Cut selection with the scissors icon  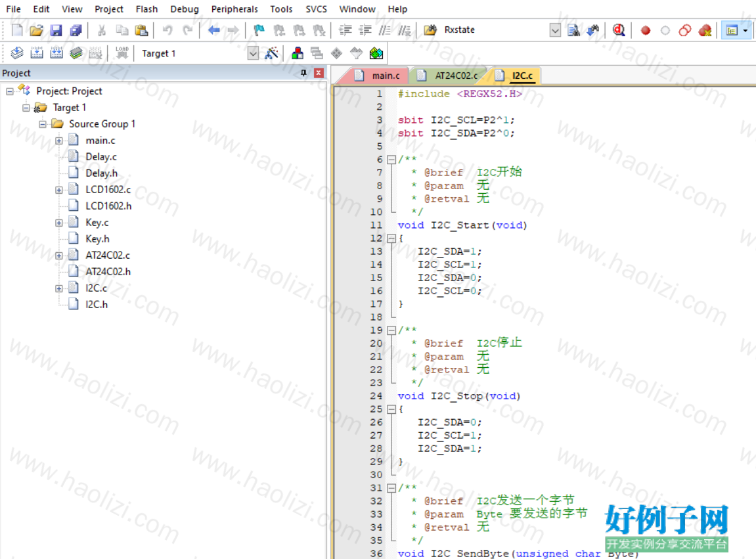[x=102, y=30]
